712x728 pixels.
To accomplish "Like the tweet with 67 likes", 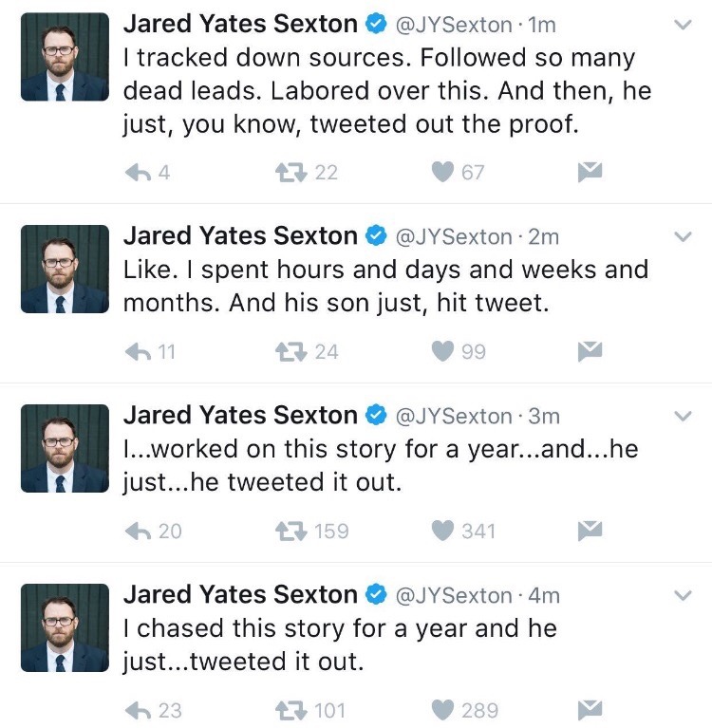I will [x=442, y=172].
